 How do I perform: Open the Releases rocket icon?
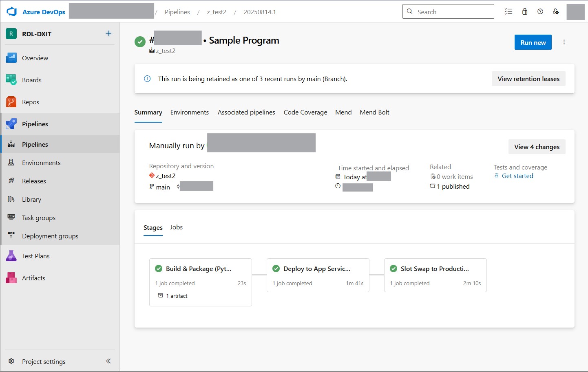point(11,181)
